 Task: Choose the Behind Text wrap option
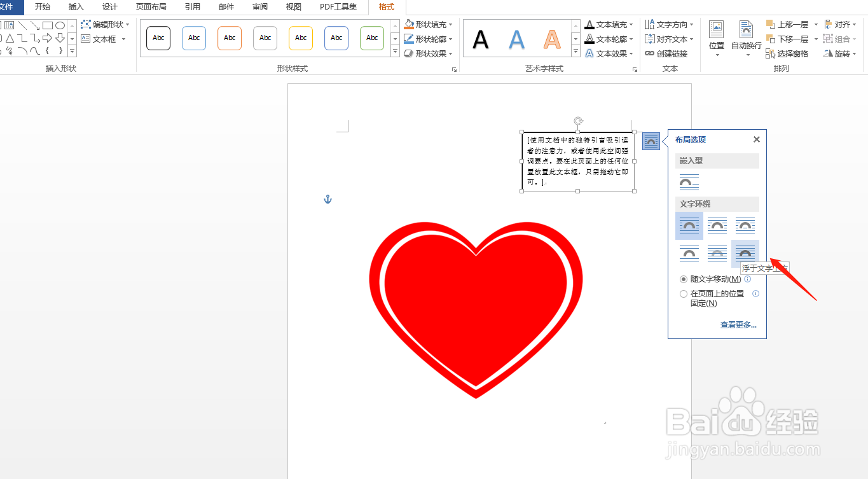717,253
